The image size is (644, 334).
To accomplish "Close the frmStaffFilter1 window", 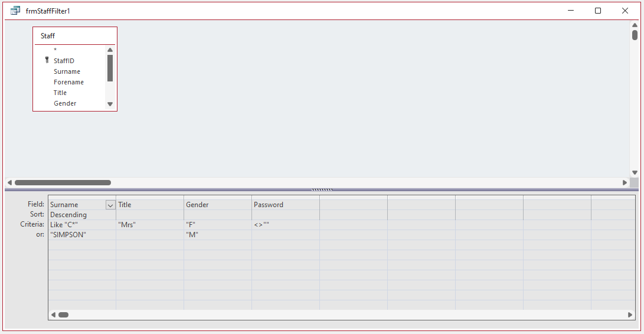I will coord(625,11).
